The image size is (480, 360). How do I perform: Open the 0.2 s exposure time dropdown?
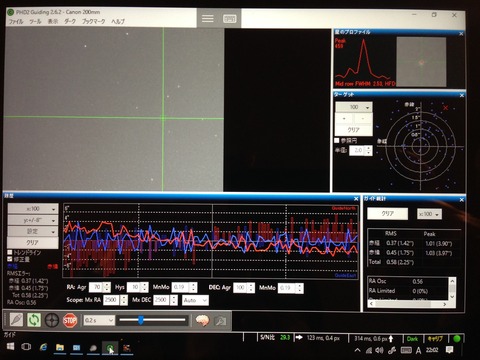click(x=99, y=320)
